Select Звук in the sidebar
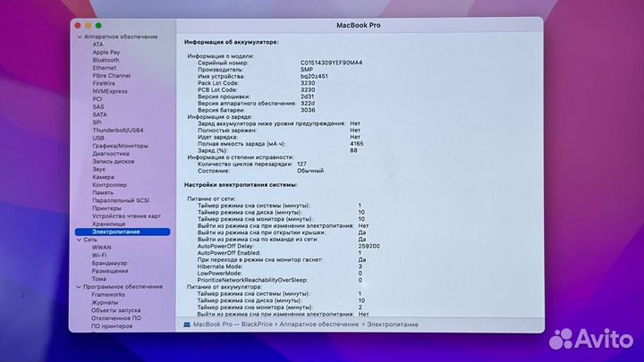The width and height of the screenshot is (644, 362). [98, 169]
